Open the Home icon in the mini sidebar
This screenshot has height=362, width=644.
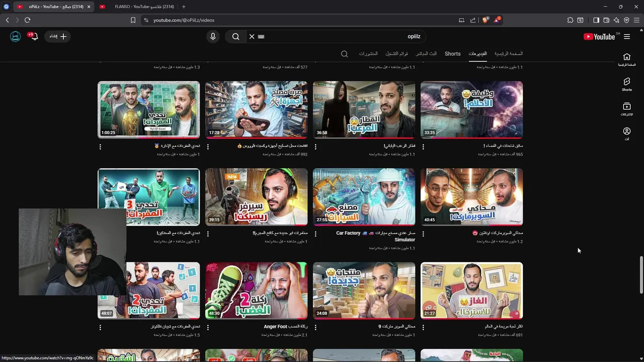626,59
